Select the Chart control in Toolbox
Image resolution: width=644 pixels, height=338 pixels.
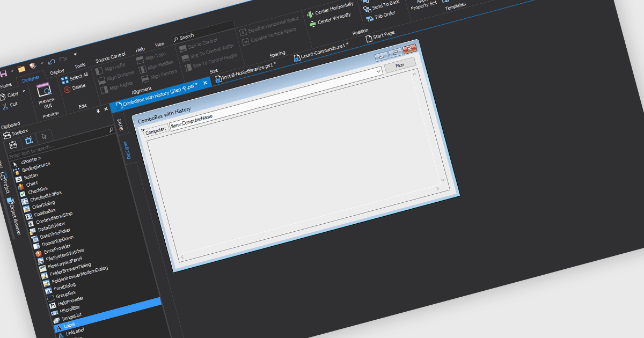[x=32, y=184]
